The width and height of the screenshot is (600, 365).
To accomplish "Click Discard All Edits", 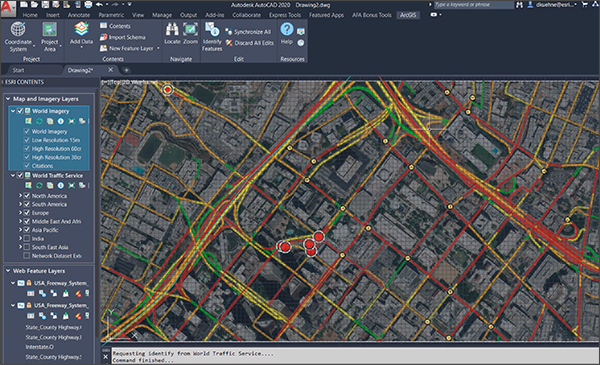I will pyautogui.click(x=249, y=43).
